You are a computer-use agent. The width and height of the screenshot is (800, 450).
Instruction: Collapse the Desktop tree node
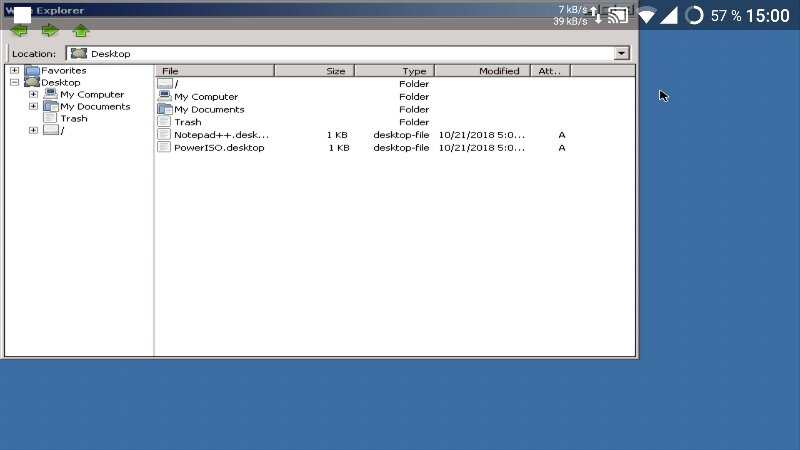(x=14, y=82)
